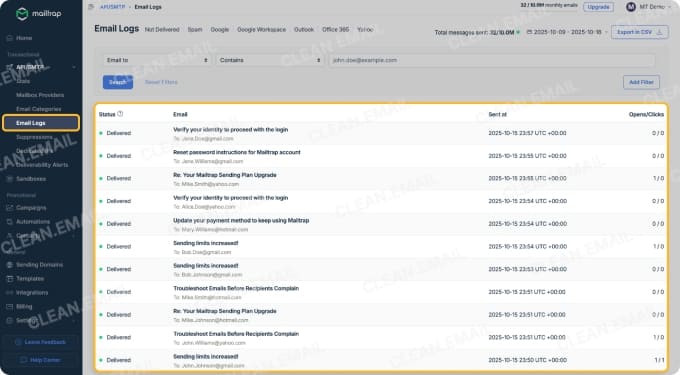Screen dimensions: 680x375
Task: Open 'Troubleshoot Emails Before Recipients Complain' to John.Williams@yahoo.com
Action: pos(236,334)
